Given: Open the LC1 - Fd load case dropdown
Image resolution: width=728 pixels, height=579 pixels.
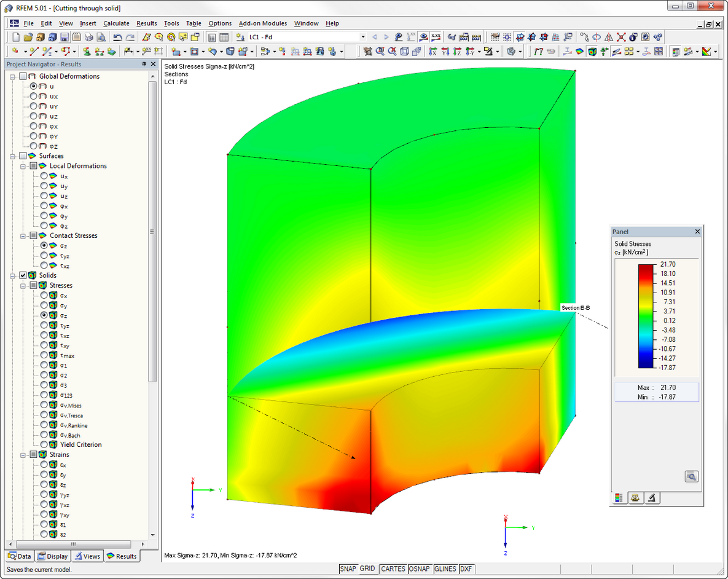Looking at the screenshot, I should click(363, 37).
